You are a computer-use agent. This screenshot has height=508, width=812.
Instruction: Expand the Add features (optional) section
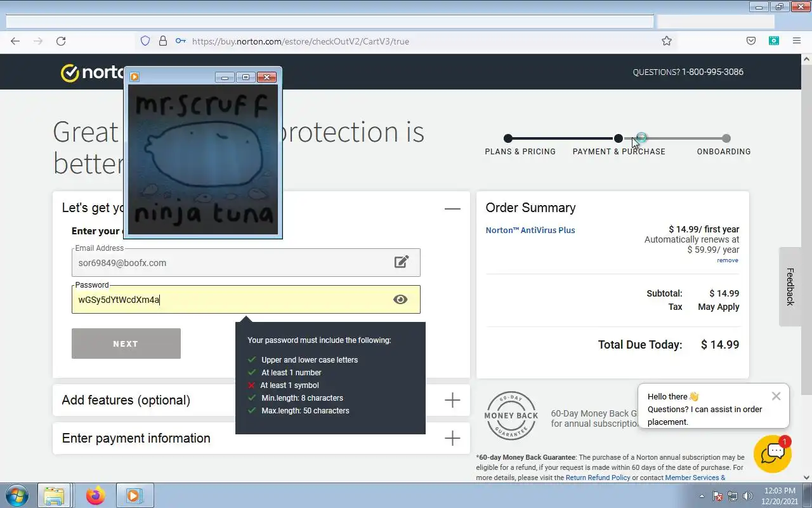(452, 400)
